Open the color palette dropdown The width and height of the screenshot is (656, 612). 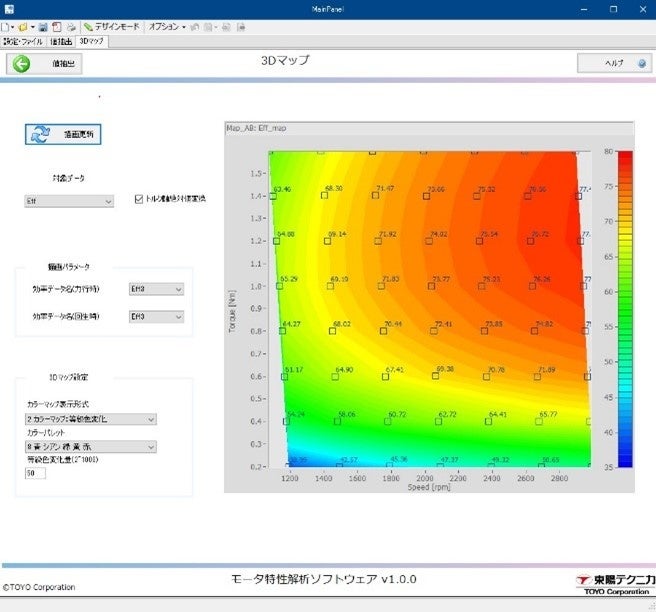pyautogui.click(x=91, y=447)
